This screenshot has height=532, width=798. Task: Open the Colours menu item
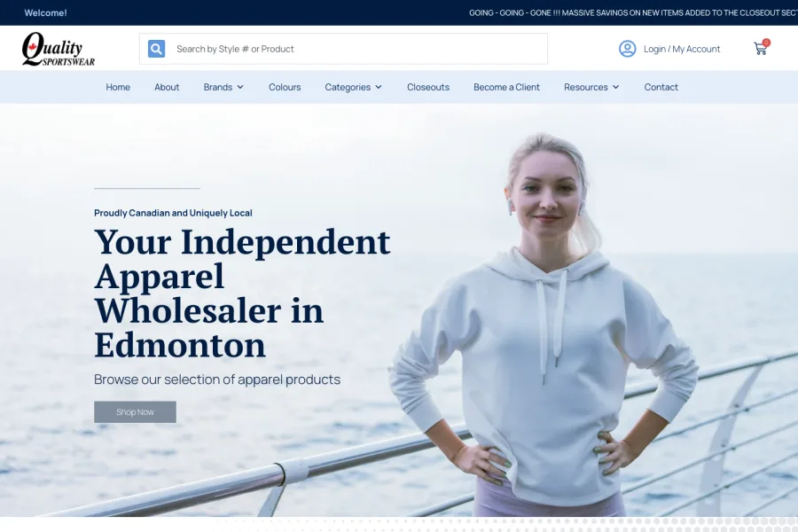click(285, 87)
